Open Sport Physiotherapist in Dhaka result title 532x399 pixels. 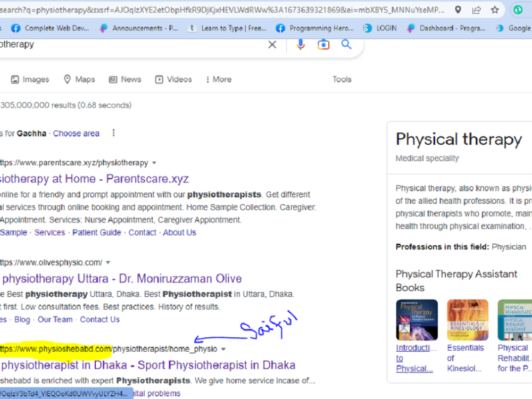(148, 365)
